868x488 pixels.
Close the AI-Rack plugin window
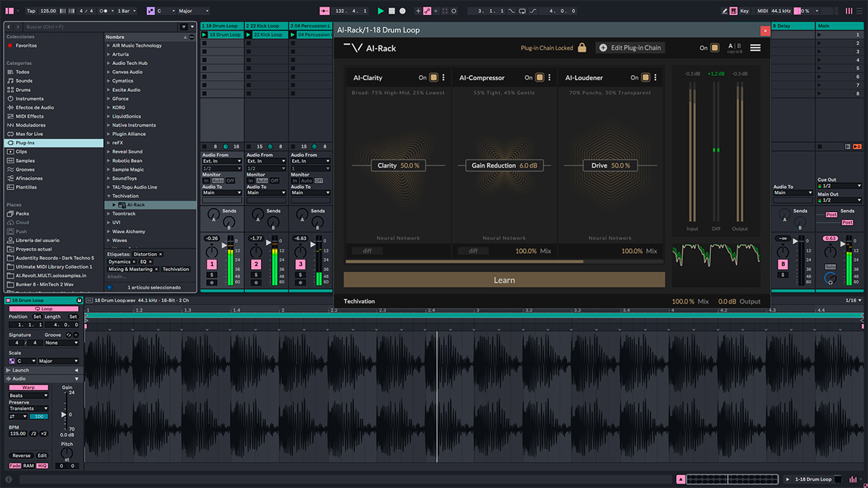pos(765,30)
